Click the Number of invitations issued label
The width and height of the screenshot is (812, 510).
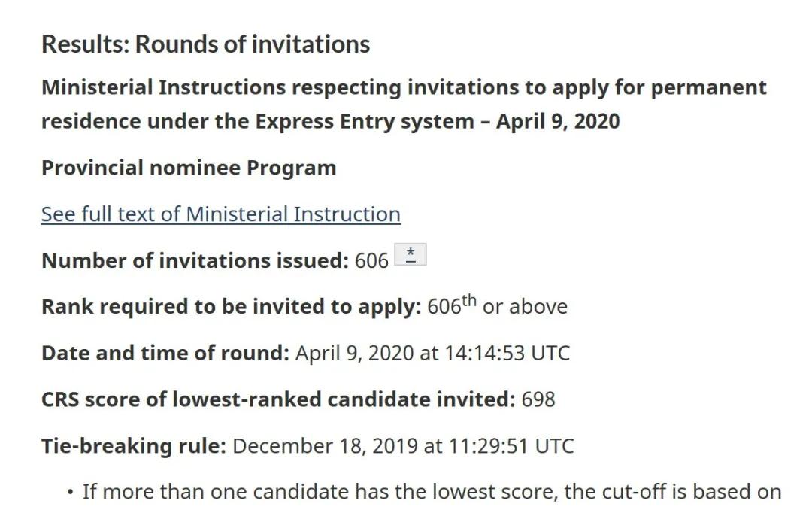[195, 260]
